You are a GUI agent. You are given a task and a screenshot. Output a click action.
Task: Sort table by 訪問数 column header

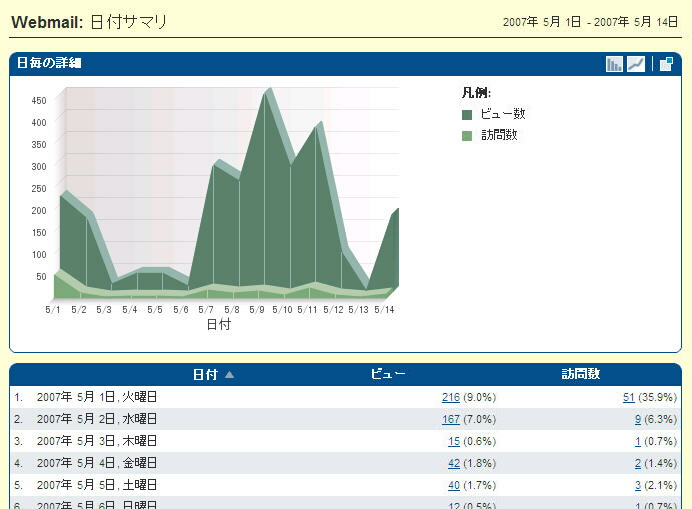tap(581, 375)
